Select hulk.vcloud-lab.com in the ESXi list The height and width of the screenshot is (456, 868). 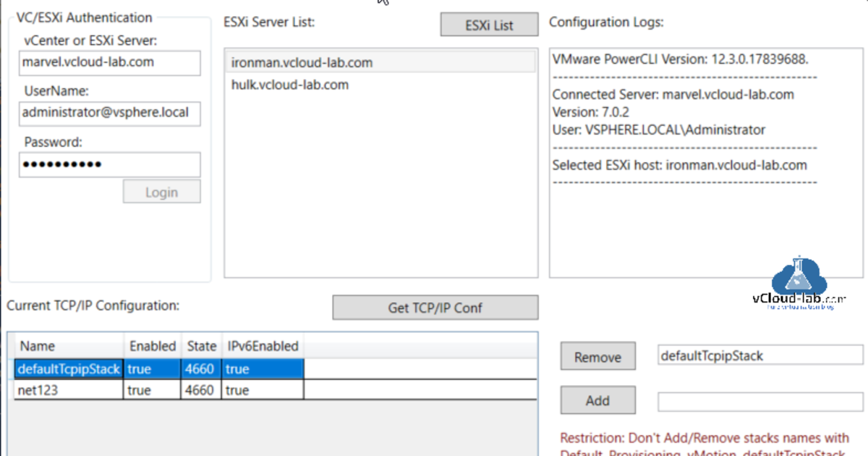pyautogui.click(x=290, y=85)
